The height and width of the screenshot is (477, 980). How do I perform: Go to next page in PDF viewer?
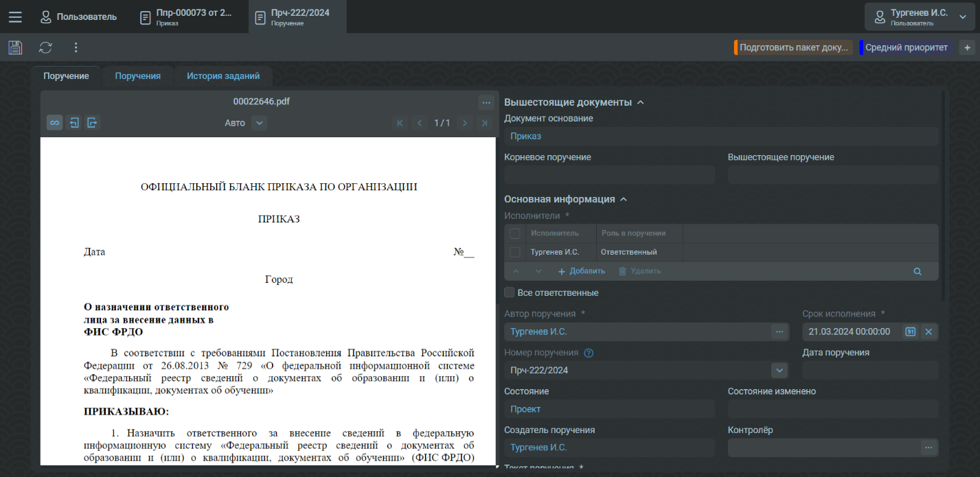click(465, 123)
